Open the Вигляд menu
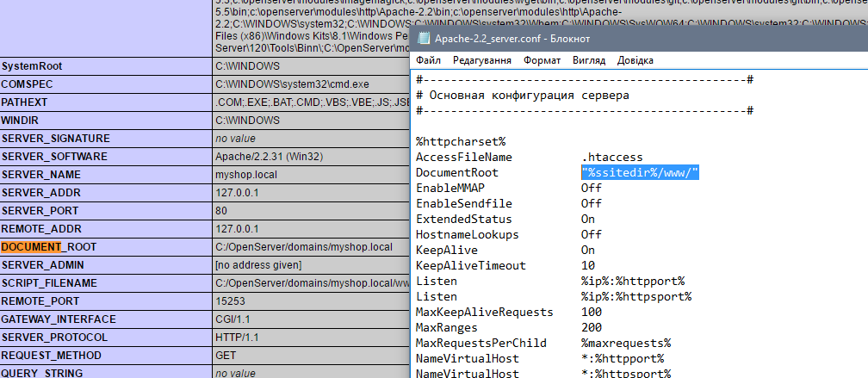 588,60
